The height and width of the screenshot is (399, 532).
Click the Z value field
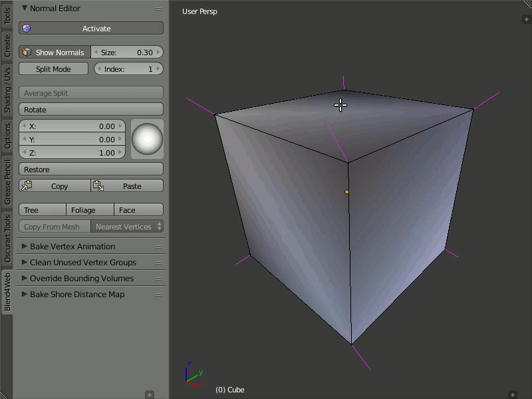pyautogui.click(x=72, y=153)
